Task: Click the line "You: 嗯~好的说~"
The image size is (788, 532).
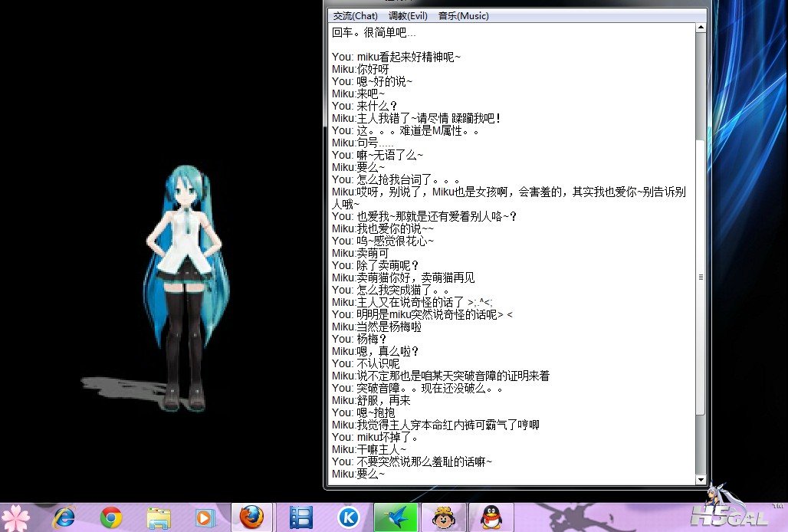Action: 372,81
